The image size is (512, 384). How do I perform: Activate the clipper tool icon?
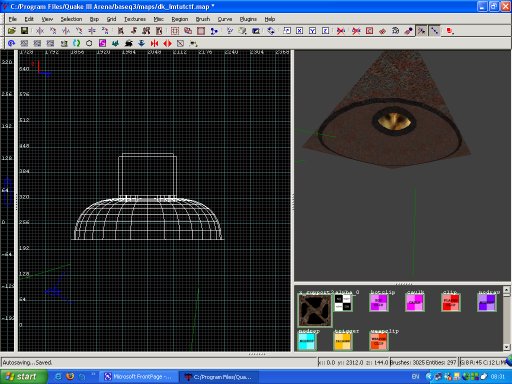(214, 31)
